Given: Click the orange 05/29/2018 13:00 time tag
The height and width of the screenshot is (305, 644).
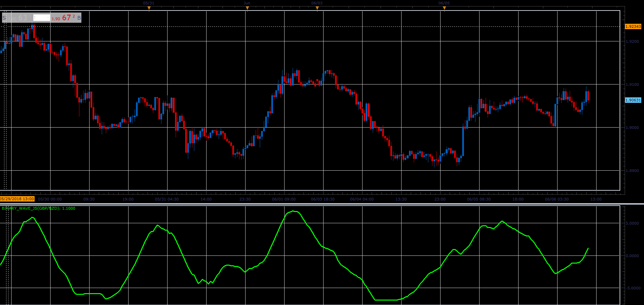Looking at the screenshot, I should point(17,199).
